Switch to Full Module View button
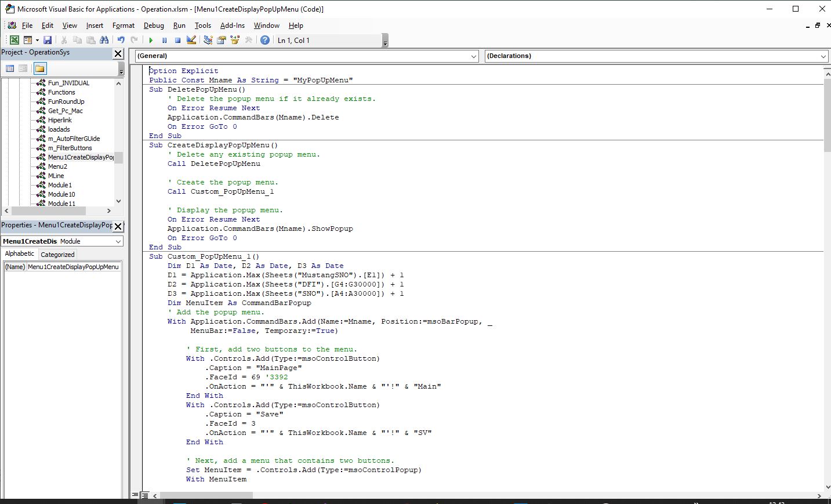This screenshot has height=504, width=831. 145,495
